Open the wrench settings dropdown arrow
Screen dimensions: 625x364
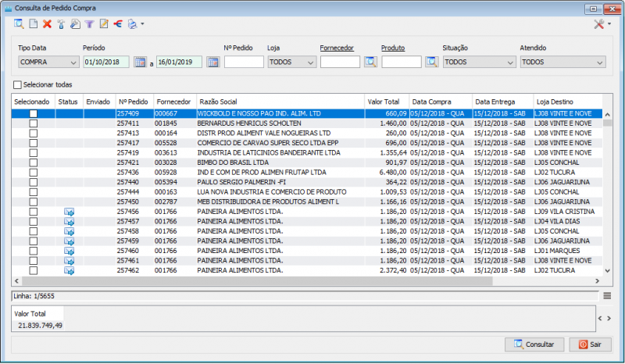[x=609, y=24]
